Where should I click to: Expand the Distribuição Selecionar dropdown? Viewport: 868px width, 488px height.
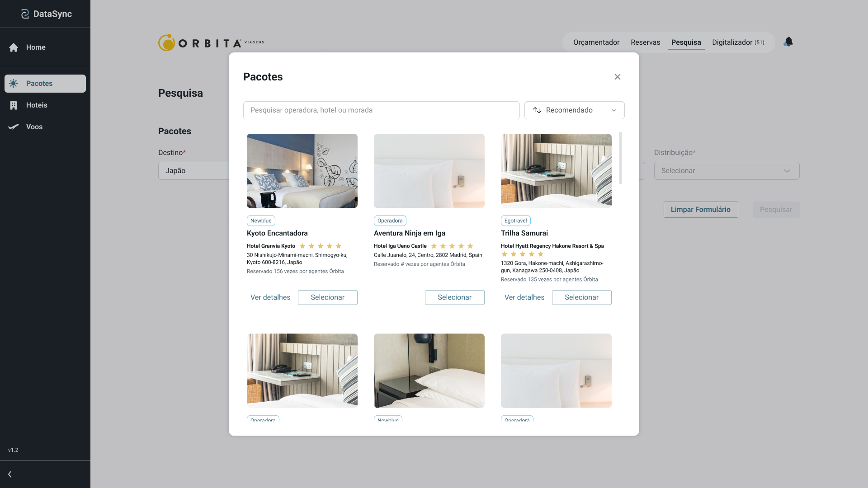coord(726,171)
